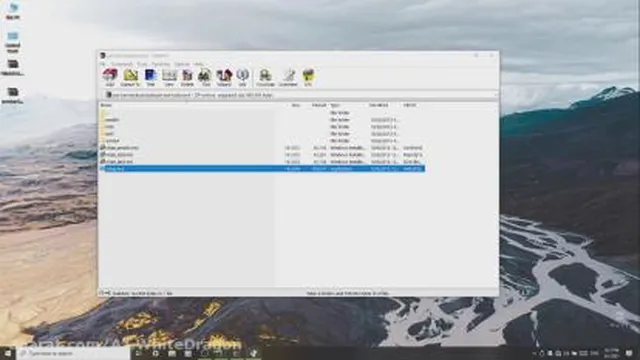Click the Add toolbar icon in WinRAR
This screenshot has height=360, width=640.
(x=110, y=77)
